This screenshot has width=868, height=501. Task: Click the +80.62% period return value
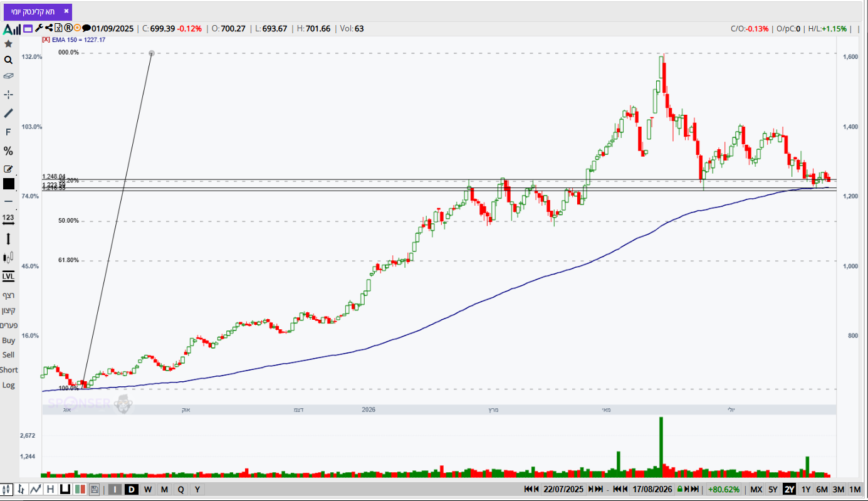click(x=724, y=489)
